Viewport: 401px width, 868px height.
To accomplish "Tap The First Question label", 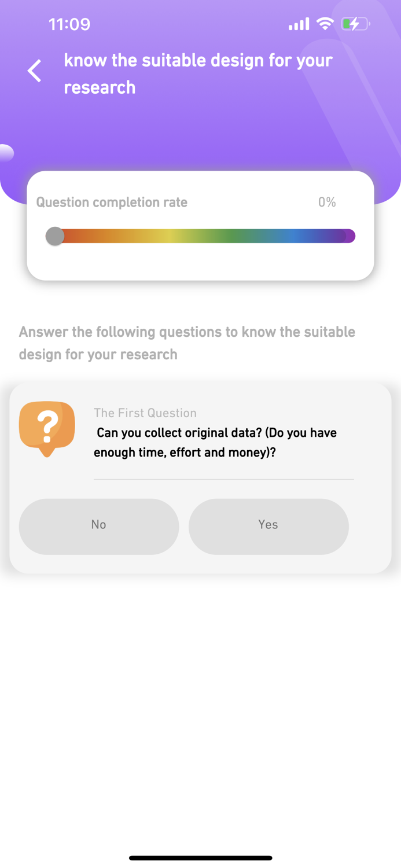I will click(x=145, y=413).
